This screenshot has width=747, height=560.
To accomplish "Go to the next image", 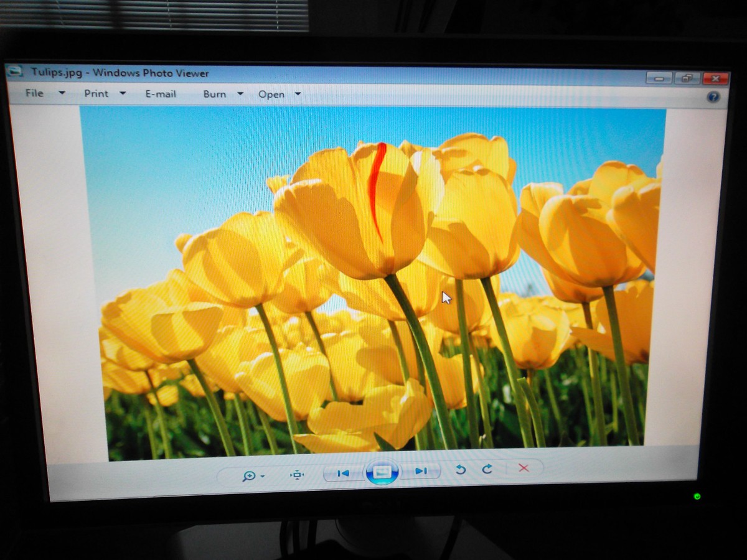I will point(421,472).
